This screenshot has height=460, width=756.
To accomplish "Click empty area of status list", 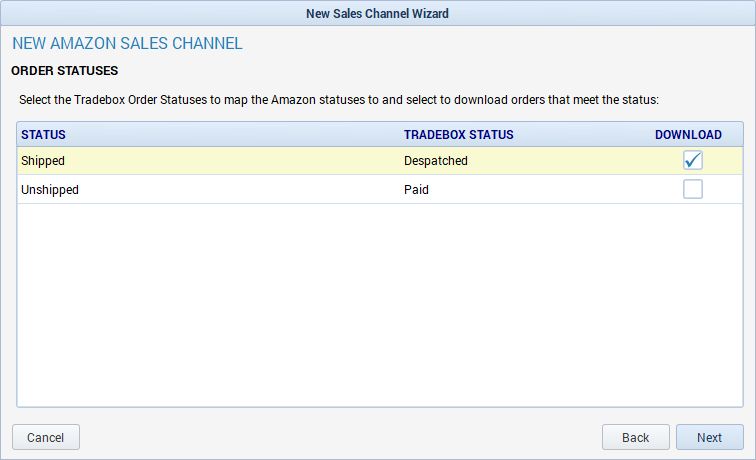I will pyautogui.click(x=380, y=305).
